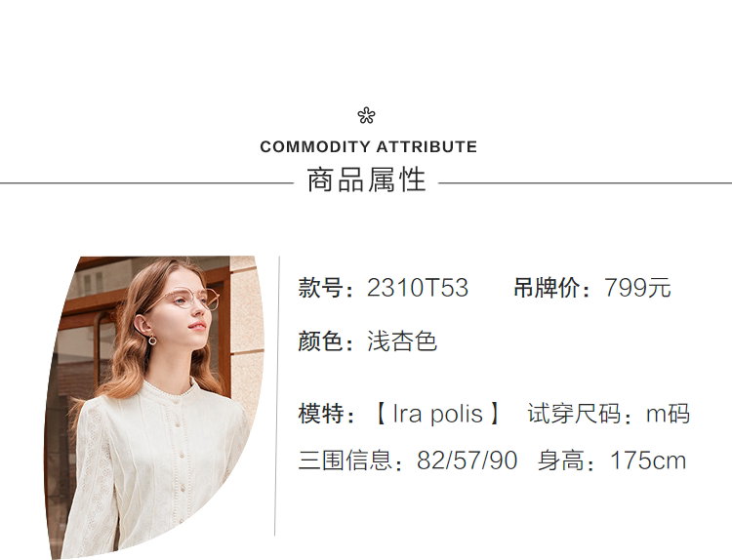
Task: Select the 799元 price value
Action: click(x=637, y=289)
